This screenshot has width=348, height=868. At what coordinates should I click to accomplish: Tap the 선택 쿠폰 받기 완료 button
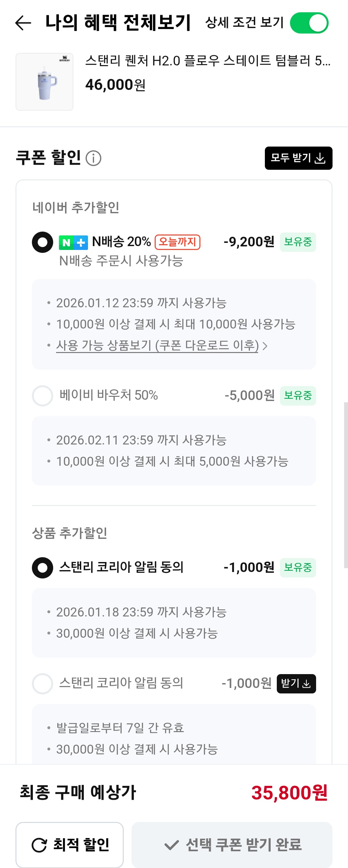pos(232,845)
